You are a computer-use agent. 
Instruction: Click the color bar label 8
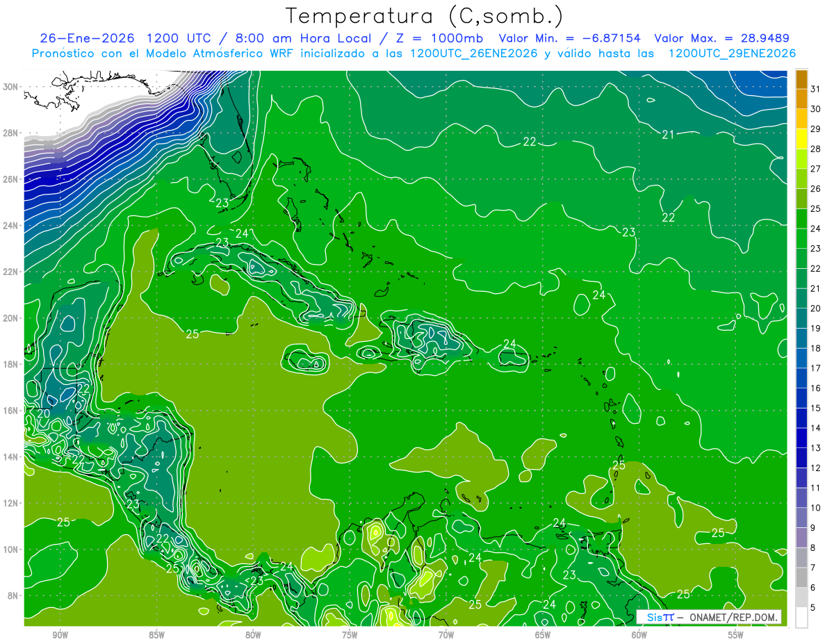click(x=813, y=548)
